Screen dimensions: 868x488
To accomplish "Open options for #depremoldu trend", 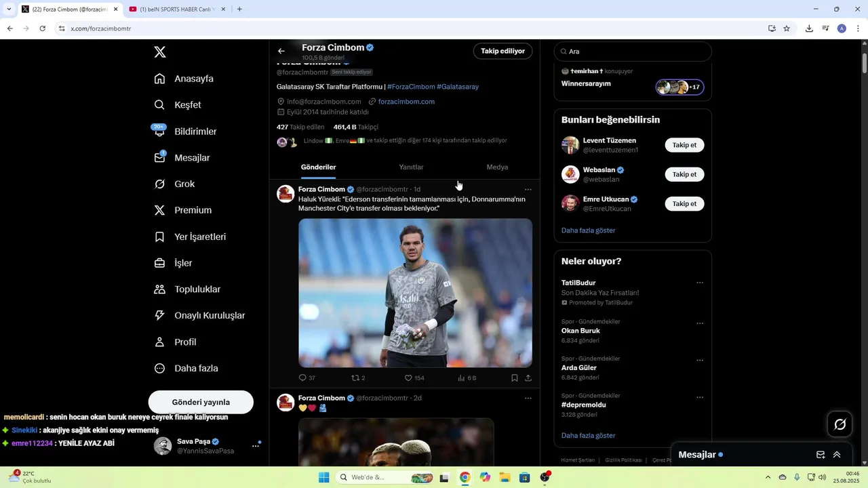I will (700, 398).
